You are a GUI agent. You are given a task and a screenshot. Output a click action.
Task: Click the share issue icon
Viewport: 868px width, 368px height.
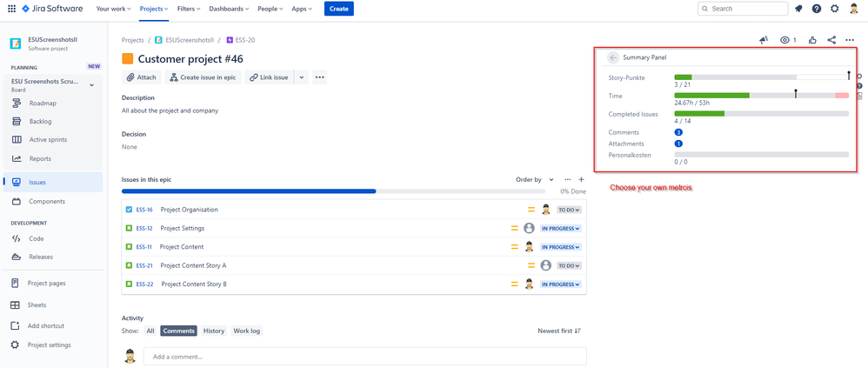[x=831, y=40]
